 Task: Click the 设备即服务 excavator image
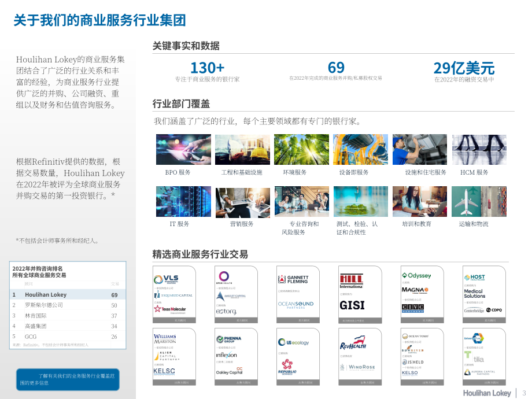pos(361,149)
